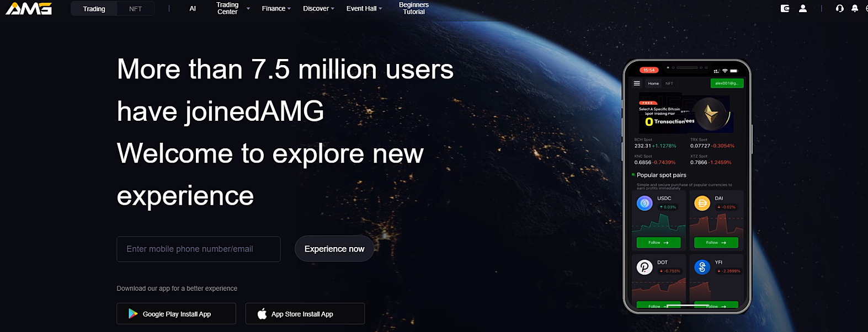This screenshot has width=868, height=332.
Task: Focus the mobile phone number/email field
Action: pyautogui.click(x=199, y=249)
